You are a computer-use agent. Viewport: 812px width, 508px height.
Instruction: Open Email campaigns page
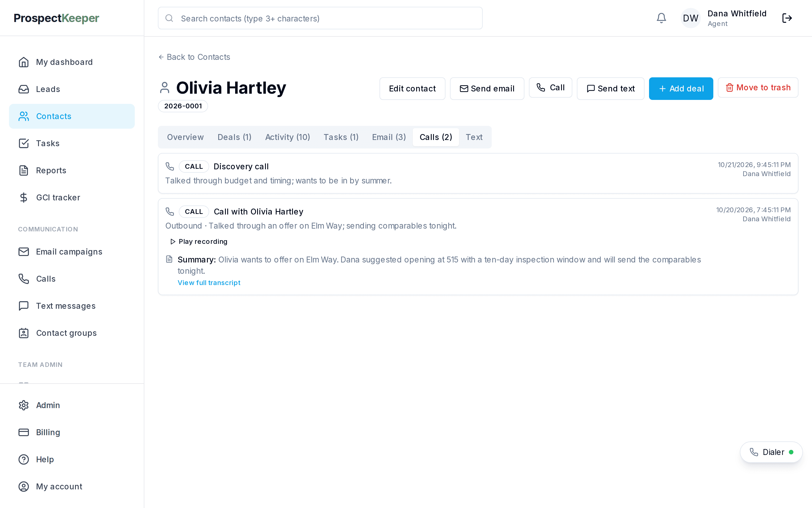72,252
